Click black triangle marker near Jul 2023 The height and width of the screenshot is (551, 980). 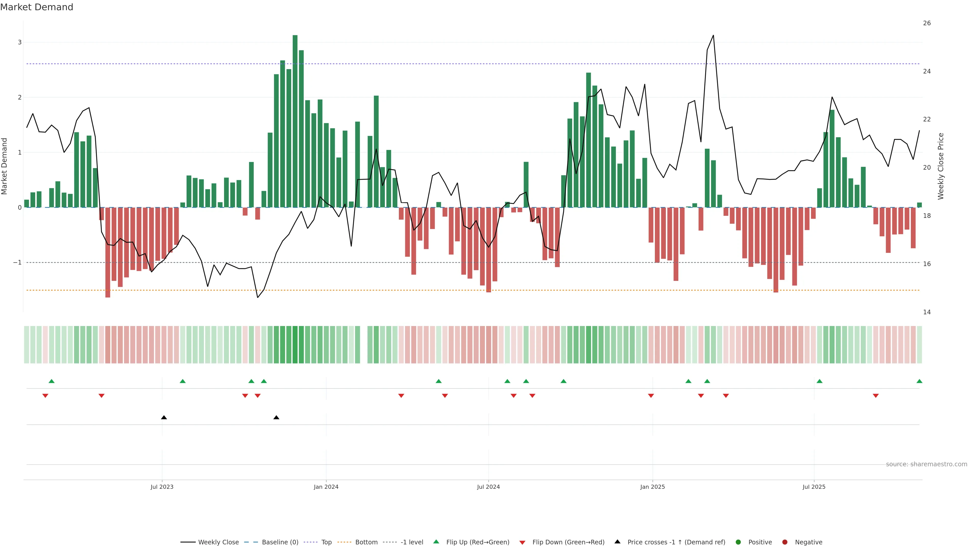(164, 418)
